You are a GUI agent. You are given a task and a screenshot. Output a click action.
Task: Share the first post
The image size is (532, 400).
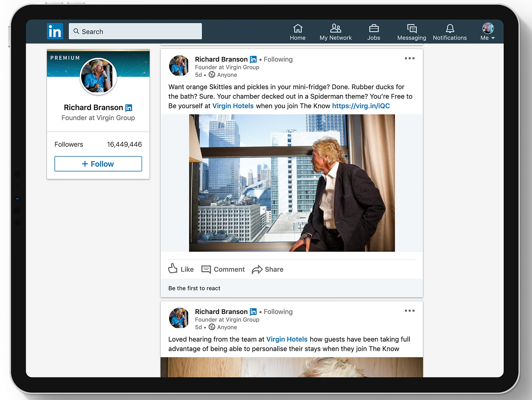268,269
